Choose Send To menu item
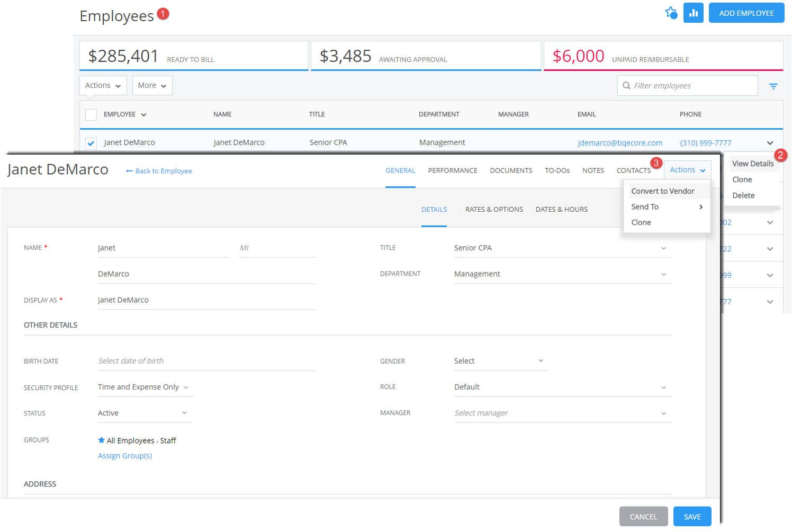This screenshot has height=532, width=792. click(667, 207)
